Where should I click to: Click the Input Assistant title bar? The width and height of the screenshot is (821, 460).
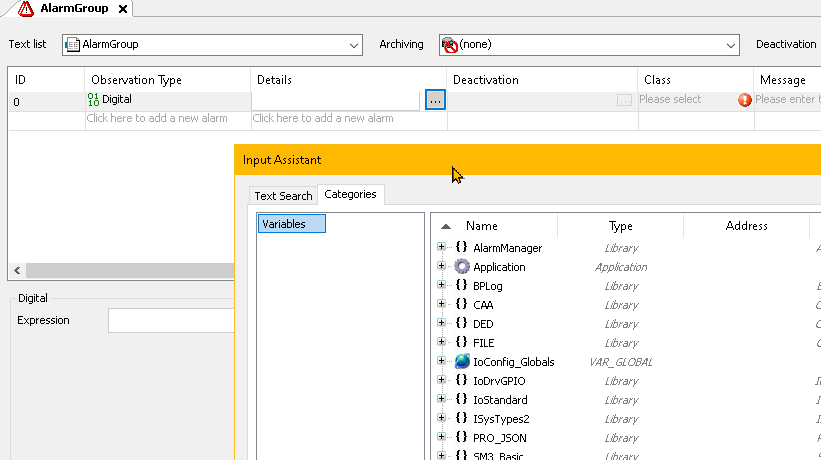pyautogui.click(x=527, y=160)
